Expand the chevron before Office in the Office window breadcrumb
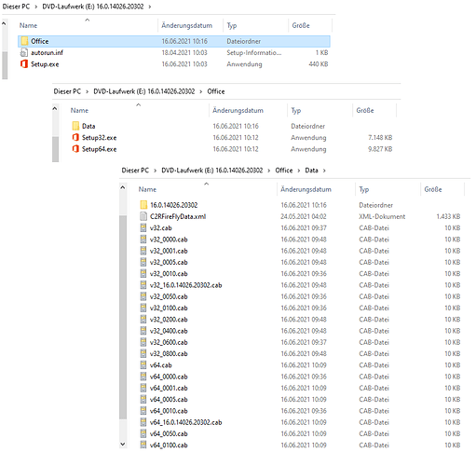Viewport: 476px width, 466px height. click(x=201, y=91)
